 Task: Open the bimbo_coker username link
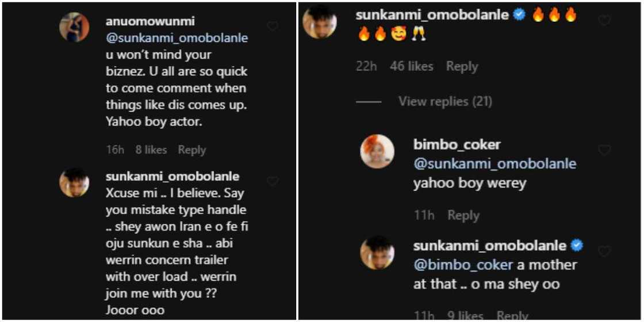pos(457,144)
